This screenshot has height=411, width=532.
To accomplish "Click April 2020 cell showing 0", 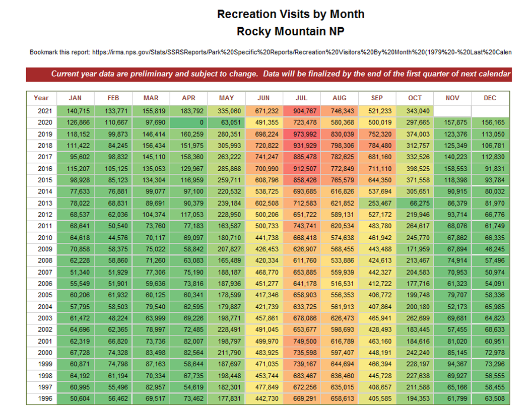I will click(x=188, y=123).
